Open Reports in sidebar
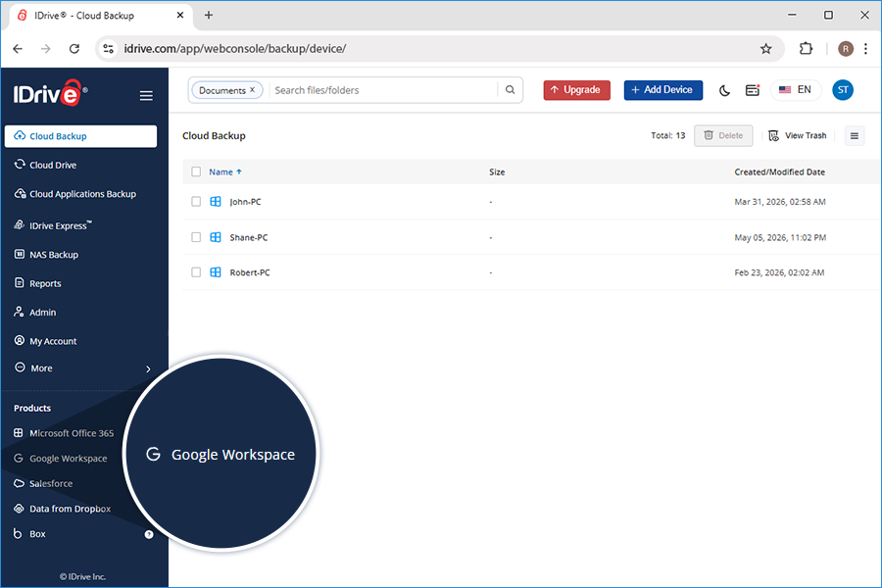The width and height of the screenshot is (882, 588). [37, 283]
